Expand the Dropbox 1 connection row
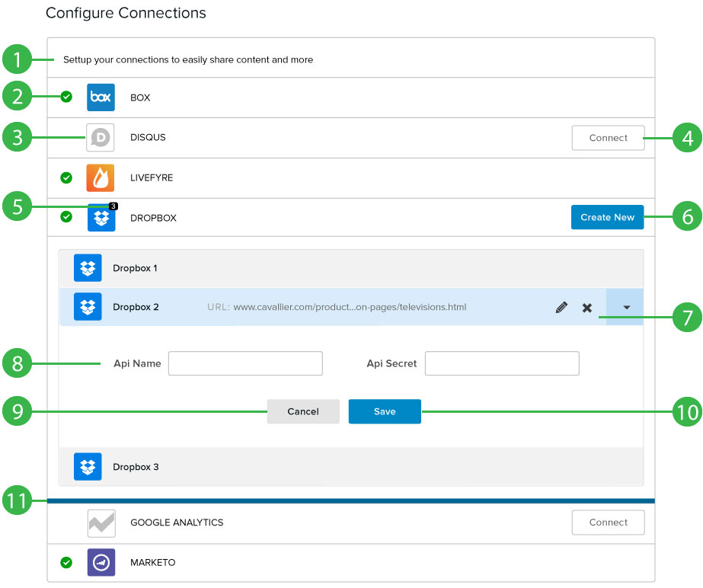The height and width of the screenshot is (588, 703). pyautogui.click(x=350, y=268)
